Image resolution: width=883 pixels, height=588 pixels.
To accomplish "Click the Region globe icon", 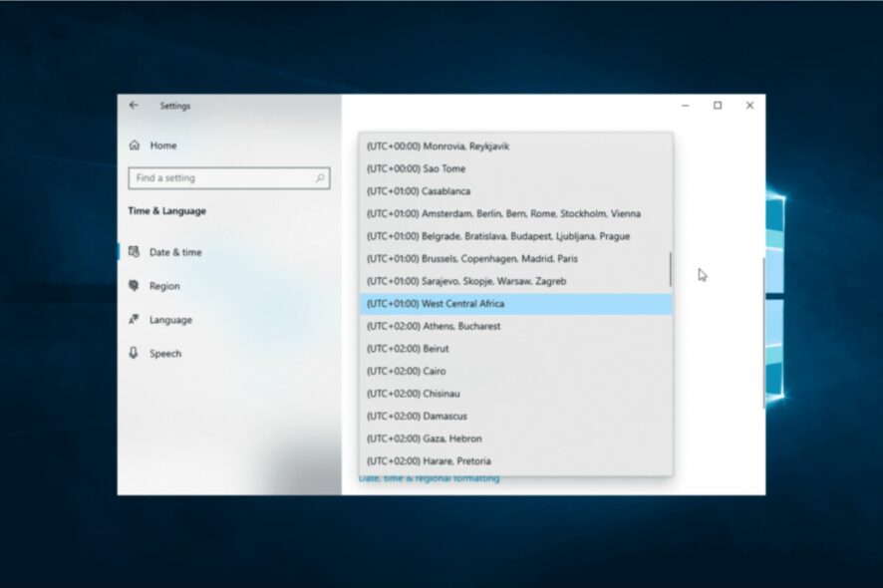I will [x=134, y=286].
